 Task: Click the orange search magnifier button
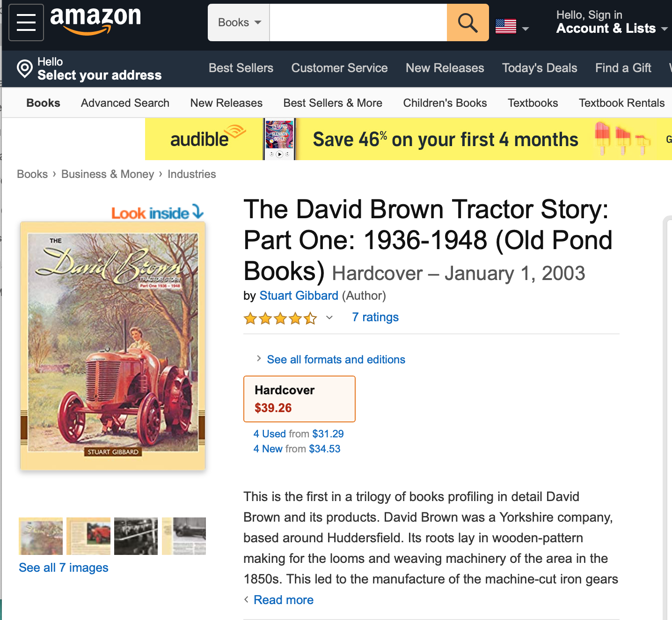(x=467, y=22)
